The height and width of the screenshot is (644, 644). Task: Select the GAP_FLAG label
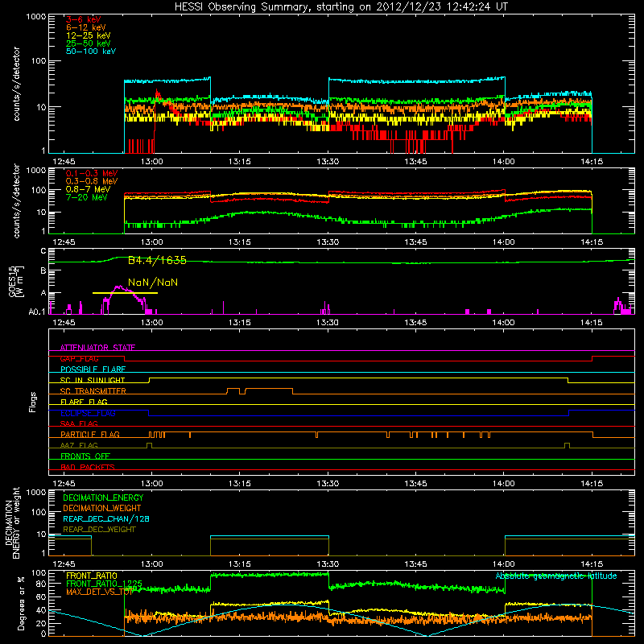point(79,358)
